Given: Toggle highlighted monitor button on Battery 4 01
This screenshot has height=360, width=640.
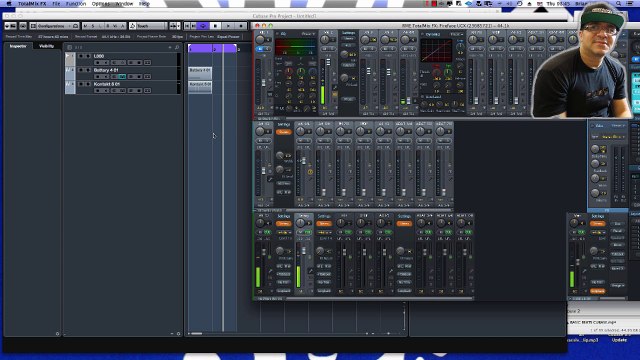Looking at the screenshot, I should tap(122, 76).
